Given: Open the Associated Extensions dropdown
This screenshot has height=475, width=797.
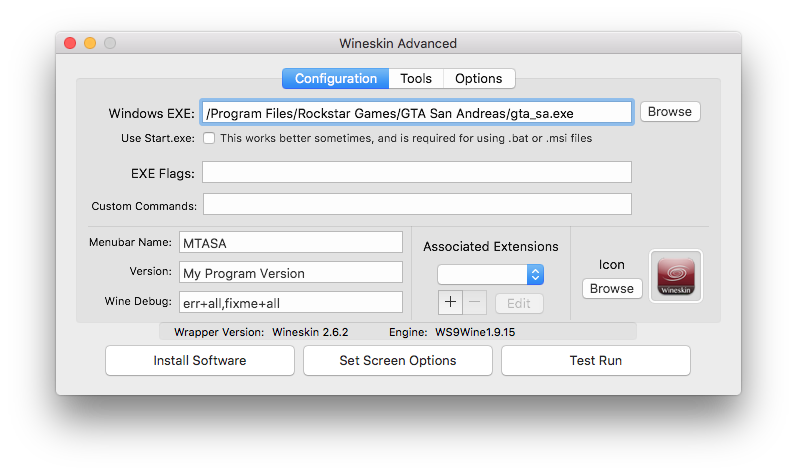Looking at the screenshot, I should (490, 274).
